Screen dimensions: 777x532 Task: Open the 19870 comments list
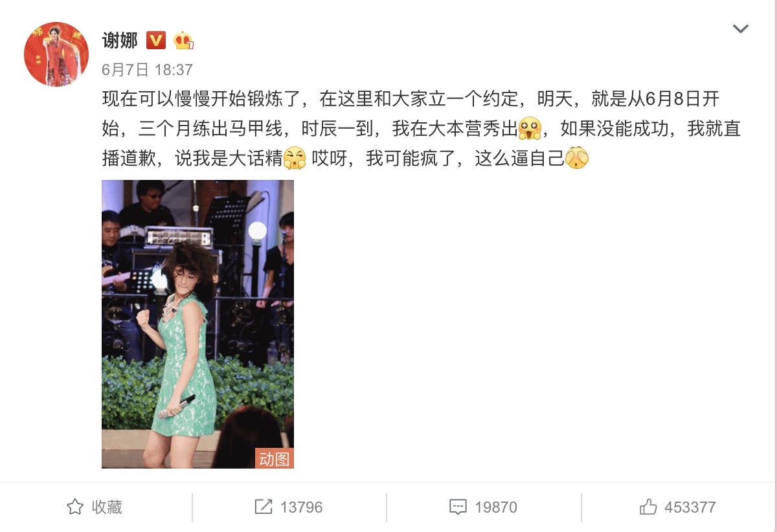click(x=483, y=507)
